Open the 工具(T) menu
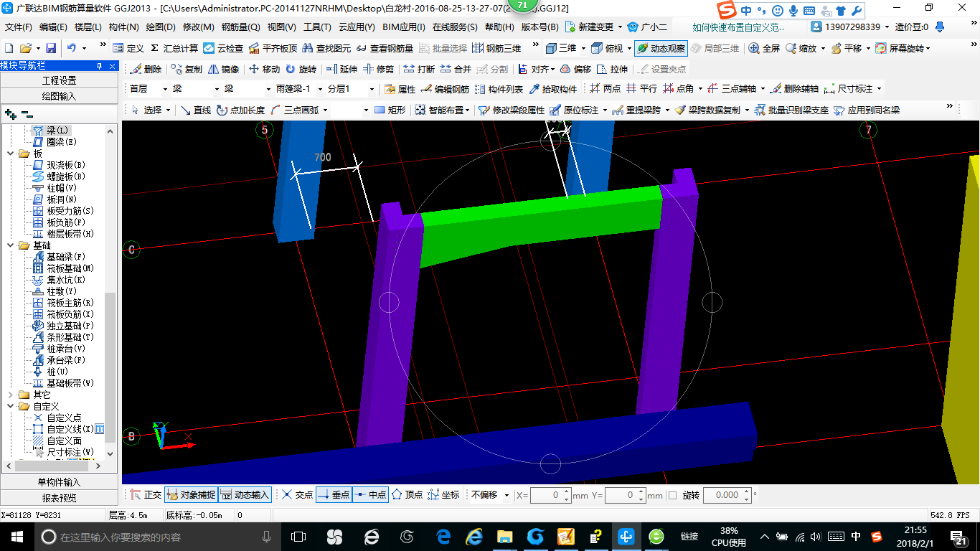980x551 pixels. click(x=317, y=27)
